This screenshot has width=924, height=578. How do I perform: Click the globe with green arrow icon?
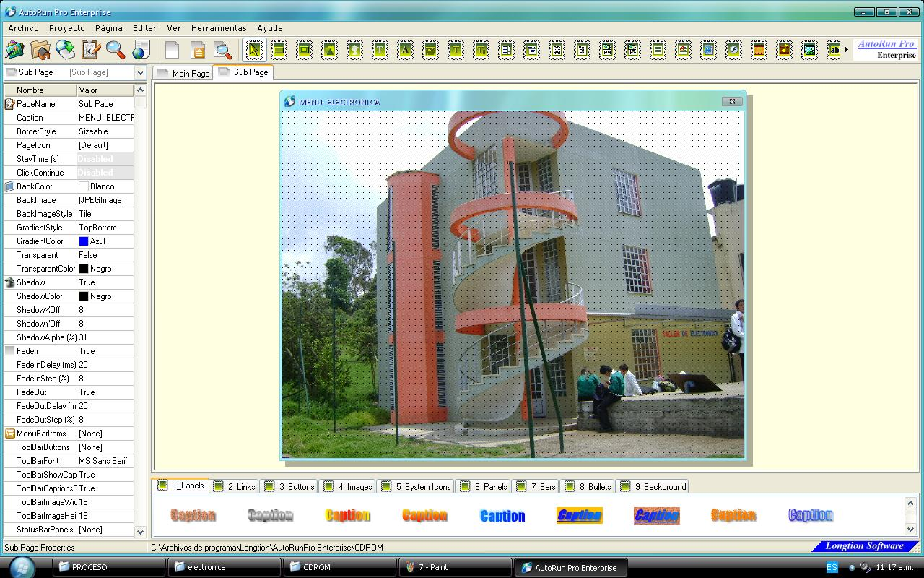coord(65,50)
